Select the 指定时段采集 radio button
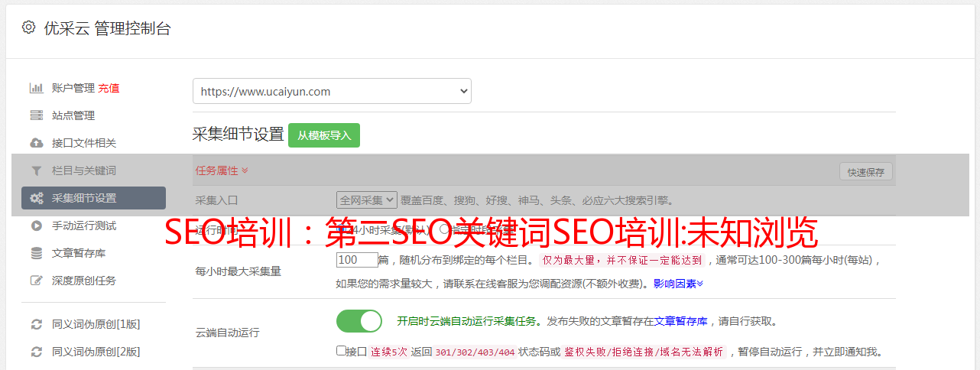 (444, 229)
